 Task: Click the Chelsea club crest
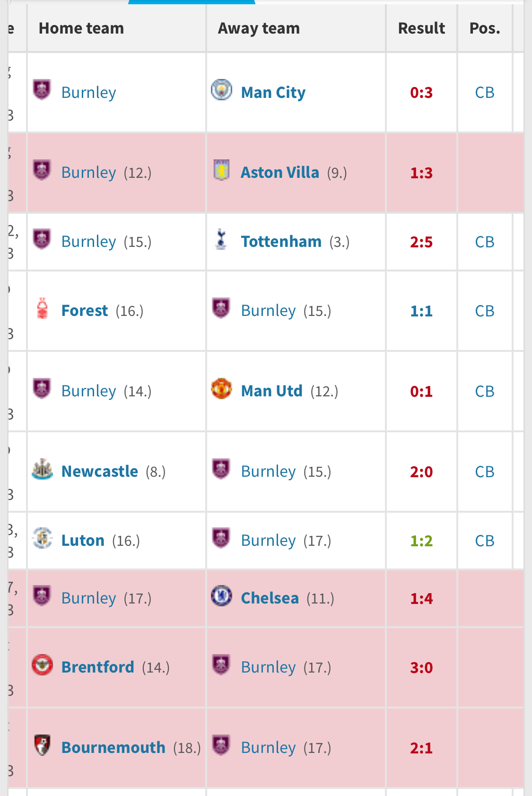[221, 596]
